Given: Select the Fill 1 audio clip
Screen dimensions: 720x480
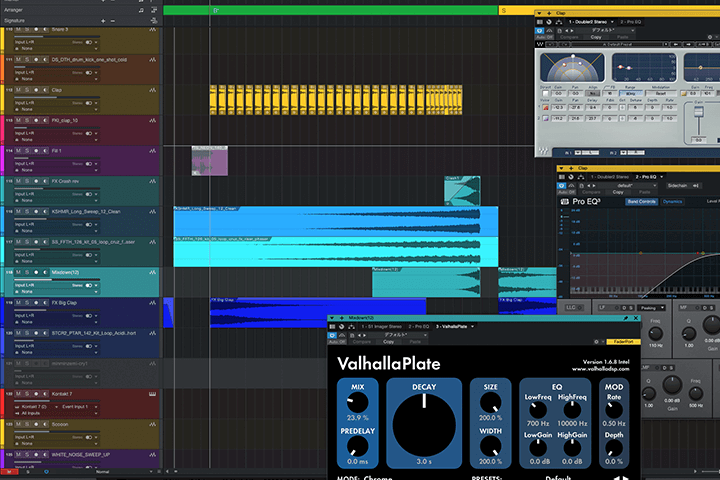Looking at the screenshot, I should click(x=209, y=161).
